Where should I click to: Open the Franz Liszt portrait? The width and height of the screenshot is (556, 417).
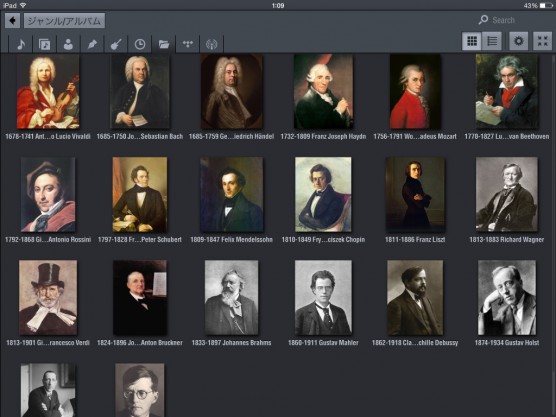point(415,194)
